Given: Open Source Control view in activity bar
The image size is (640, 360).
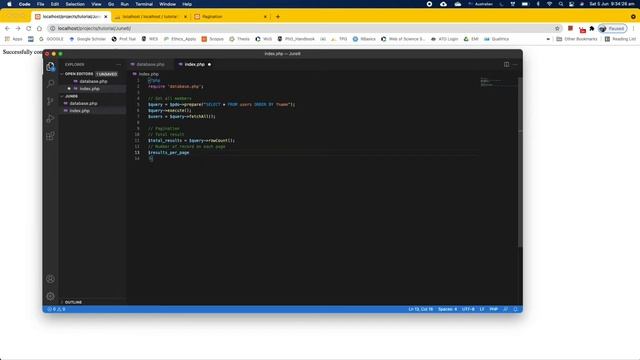Looking at the screenshot, I should point(50,101).
